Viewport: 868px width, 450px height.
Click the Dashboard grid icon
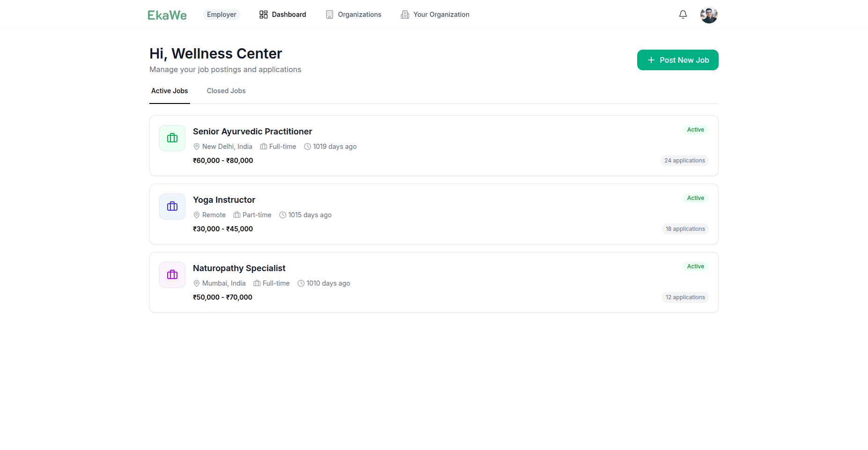pos(263,15)
